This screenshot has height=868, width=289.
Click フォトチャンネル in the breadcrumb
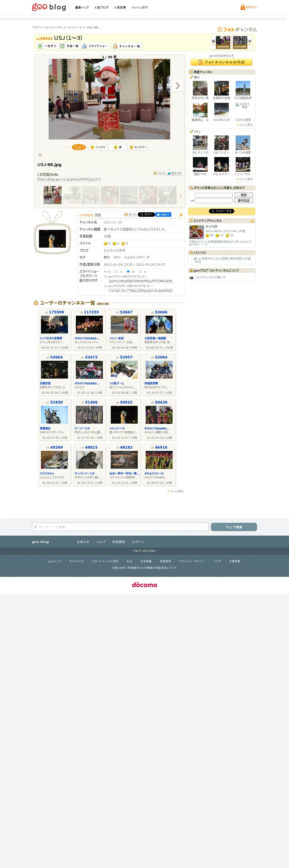point(53,27)
